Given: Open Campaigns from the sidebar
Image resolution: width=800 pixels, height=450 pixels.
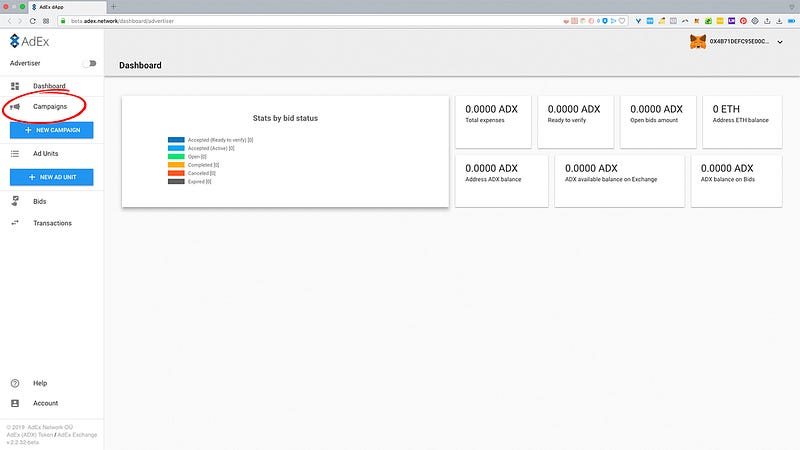Looking at the screenshot, I should click(50, 107).
